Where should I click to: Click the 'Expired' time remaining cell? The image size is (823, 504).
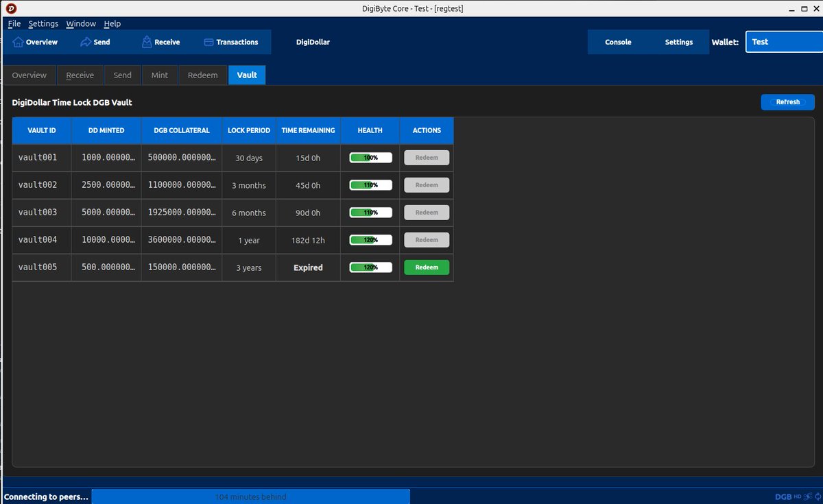point(308,267)
